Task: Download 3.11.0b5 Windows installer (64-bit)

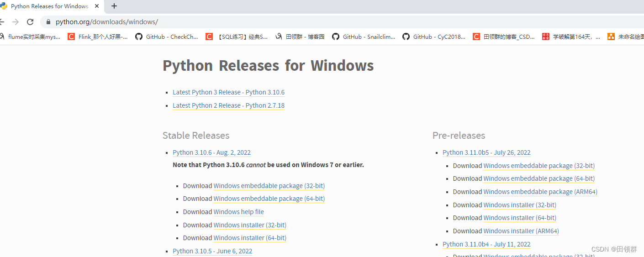Action: coord(520,218)
